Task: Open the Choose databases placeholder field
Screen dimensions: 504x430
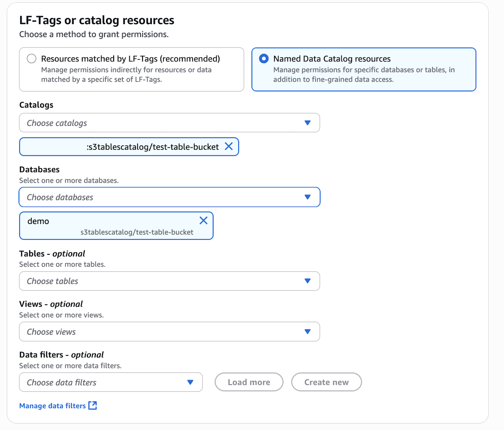Action: (x=60, y=197)
